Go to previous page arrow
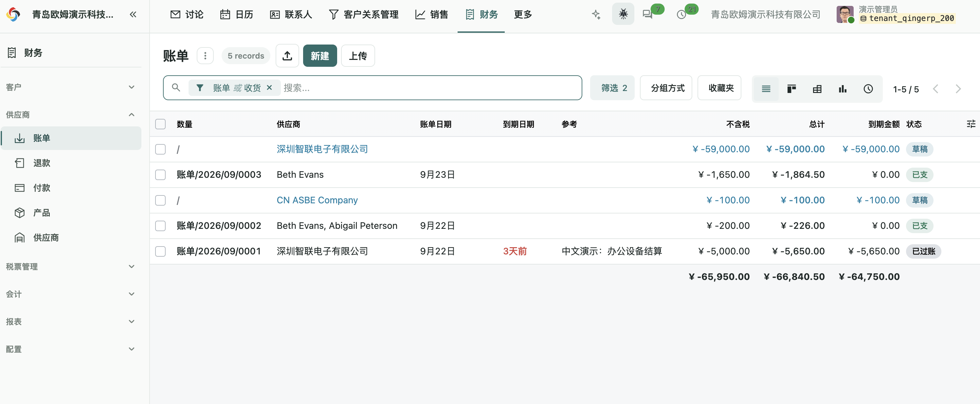This screenshot has width=980, height=404. pyautogui.click(x=935, y=89)
